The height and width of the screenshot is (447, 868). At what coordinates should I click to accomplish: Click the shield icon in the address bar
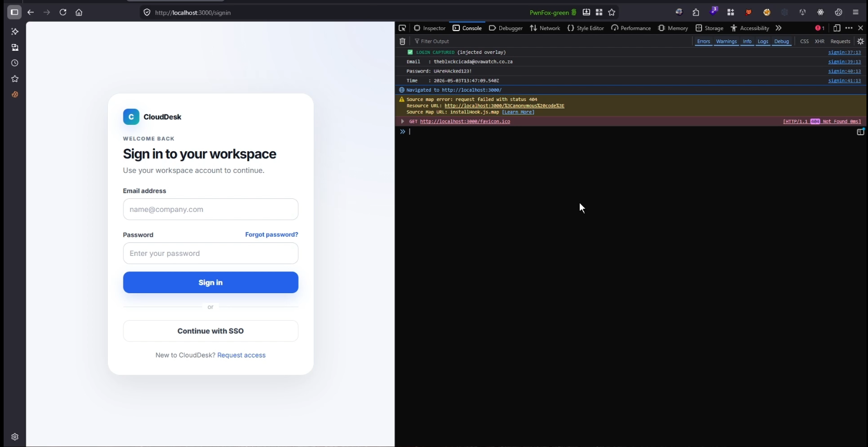coord(147,12)
